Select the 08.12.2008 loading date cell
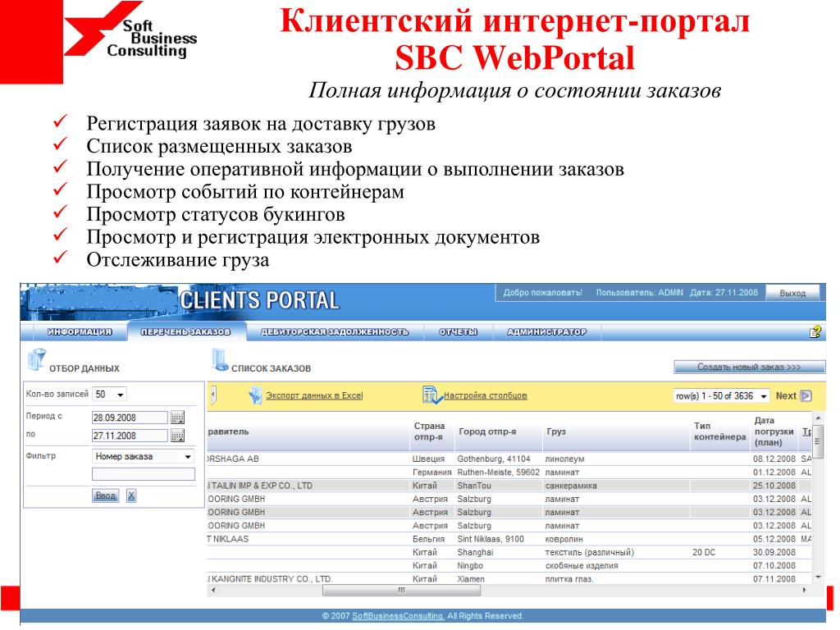 (x=774, y=459)
